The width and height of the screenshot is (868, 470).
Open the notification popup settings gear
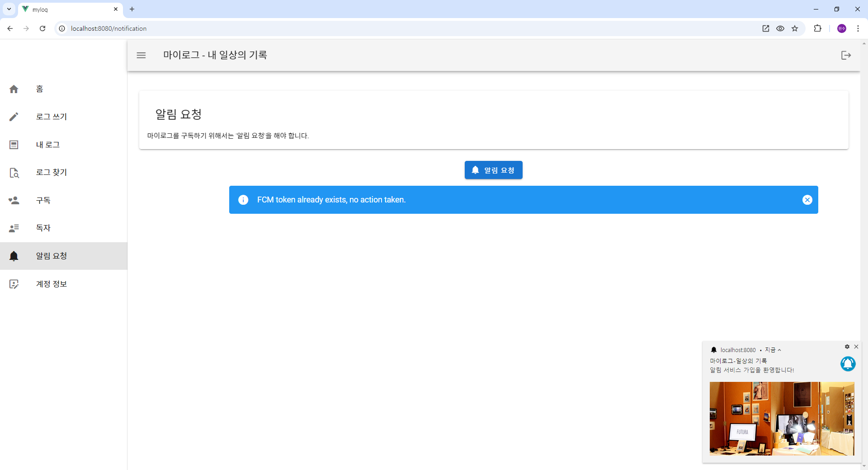point(847,347)
